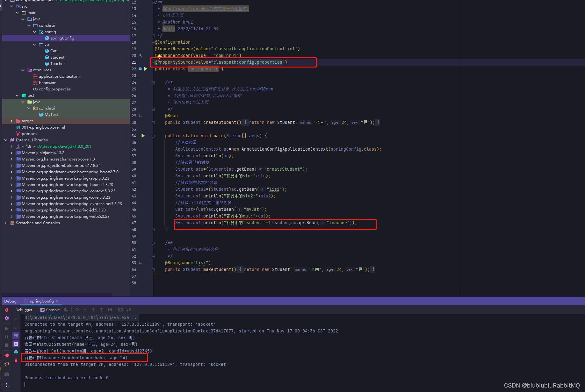Viewport: 585px width, 392px height.
Task: Click the bean gutter icon on line 29
Action: point(140,116)
